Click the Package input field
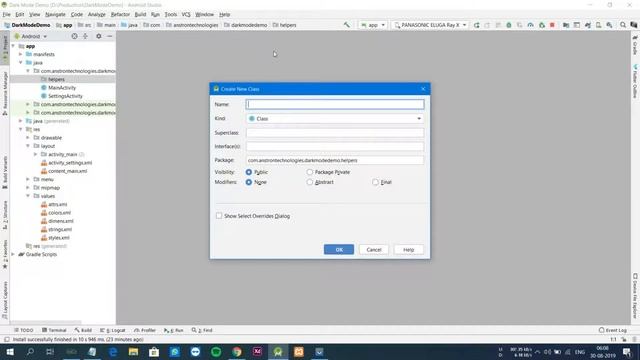This screenshot has width=640, height=360. tap(335, 160)
